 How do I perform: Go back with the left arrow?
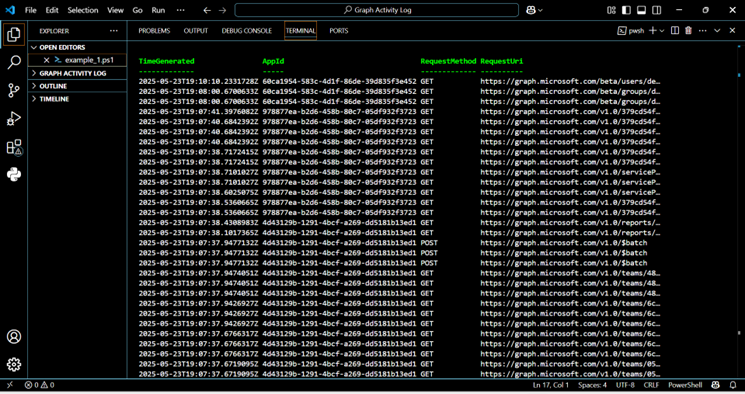pos(207,10)
